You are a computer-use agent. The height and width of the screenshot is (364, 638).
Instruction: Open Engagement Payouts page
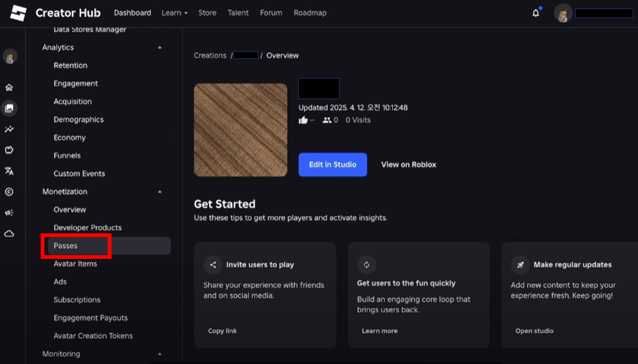tap(91, 318)
